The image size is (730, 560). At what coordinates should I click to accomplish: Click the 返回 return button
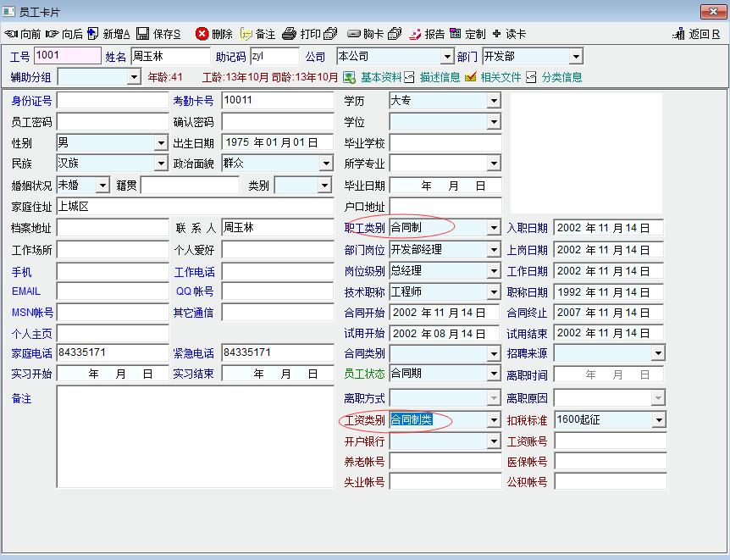click(x=697, y=34)
